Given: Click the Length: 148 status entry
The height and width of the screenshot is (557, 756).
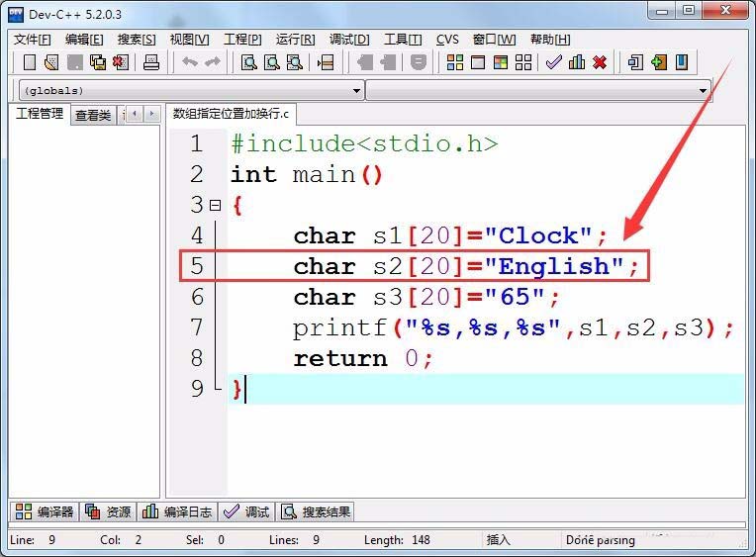Looking at the screenshot, I should click(397, 539).
